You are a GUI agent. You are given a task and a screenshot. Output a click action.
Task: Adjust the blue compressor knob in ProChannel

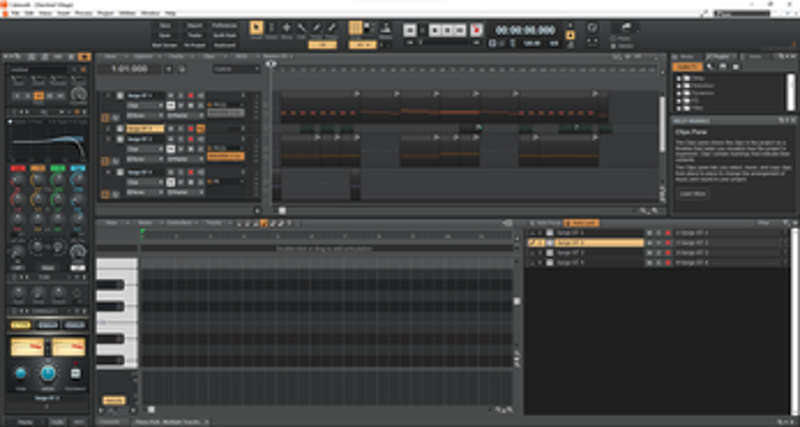[x=47, y=374]
